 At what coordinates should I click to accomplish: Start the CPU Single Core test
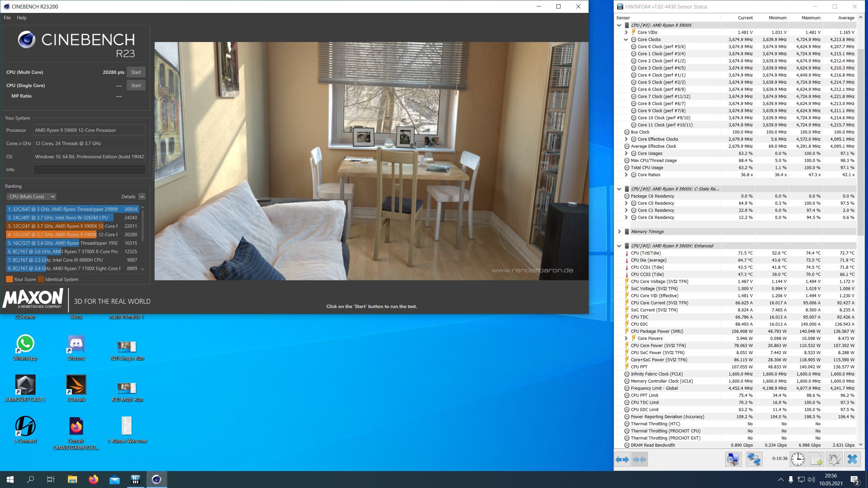click(136, 85)
